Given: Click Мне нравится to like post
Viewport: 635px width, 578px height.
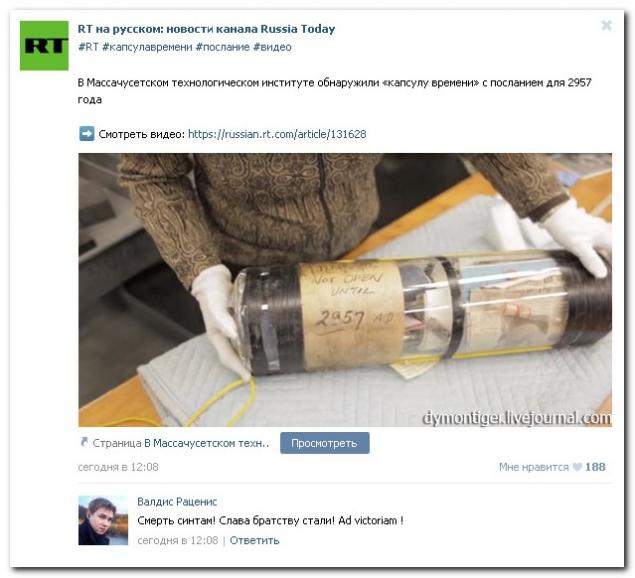Looking at the screenshot, I should (533, 467).
